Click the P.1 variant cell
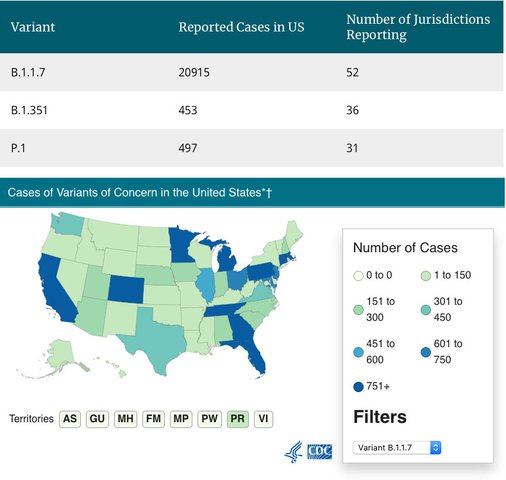 (x=18, y=148)
